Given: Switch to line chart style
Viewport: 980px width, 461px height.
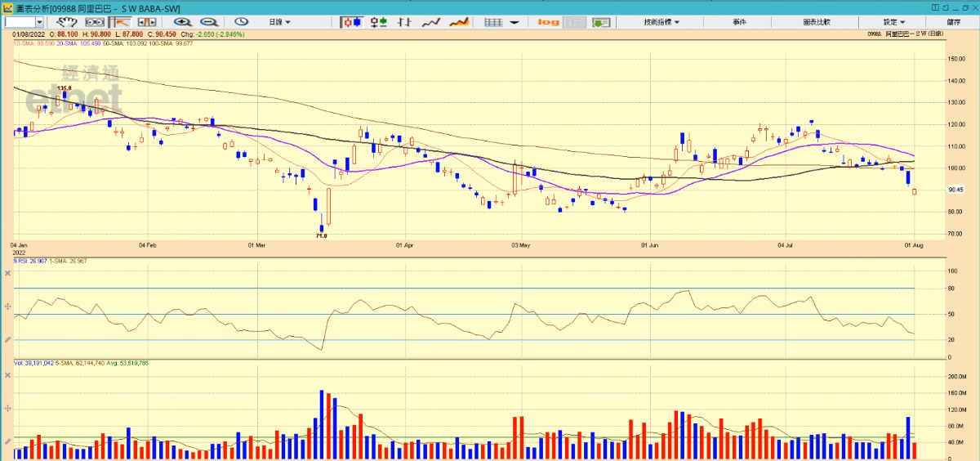Looking at the screenshot, I should (431, 22).
